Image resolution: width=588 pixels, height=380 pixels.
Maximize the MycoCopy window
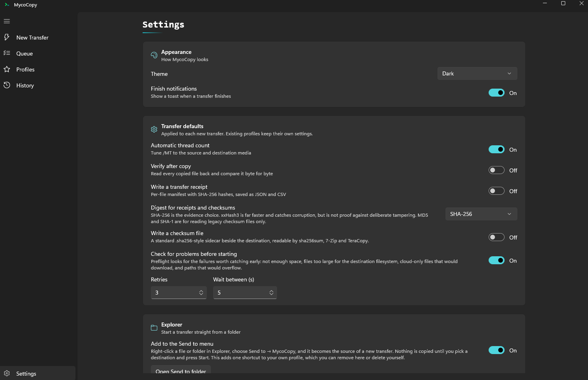[x=563, y=3]
